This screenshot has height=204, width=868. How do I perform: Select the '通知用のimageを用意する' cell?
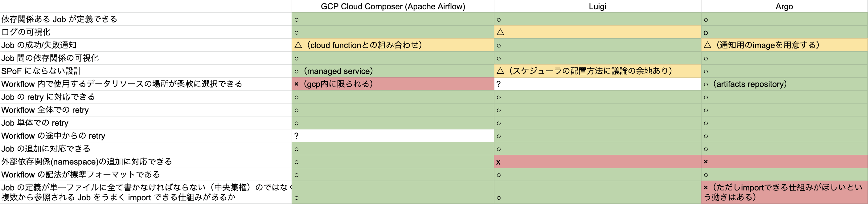[x=784, y=45]
